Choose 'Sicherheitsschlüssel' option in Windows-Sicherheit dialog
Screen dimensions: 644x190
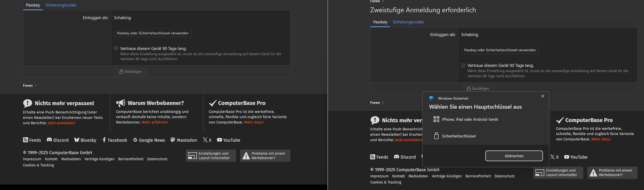tap(485, 136)
